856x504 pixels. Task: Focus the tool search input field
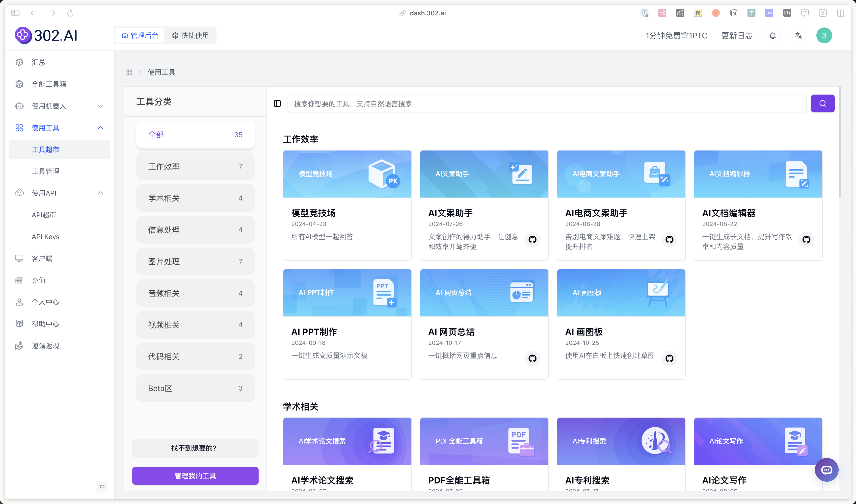547,103
